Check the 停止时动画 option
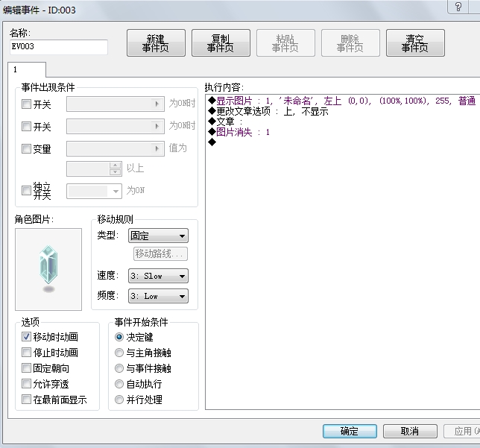 tap(26, 352)
